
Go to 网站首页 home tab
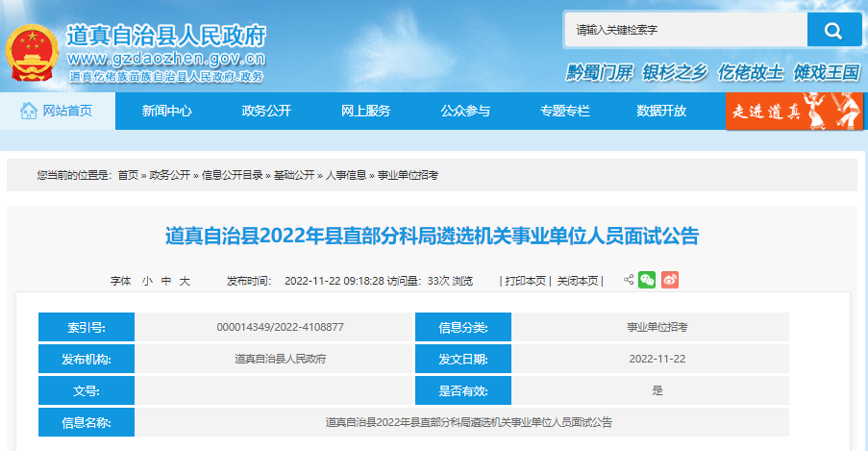58,111
